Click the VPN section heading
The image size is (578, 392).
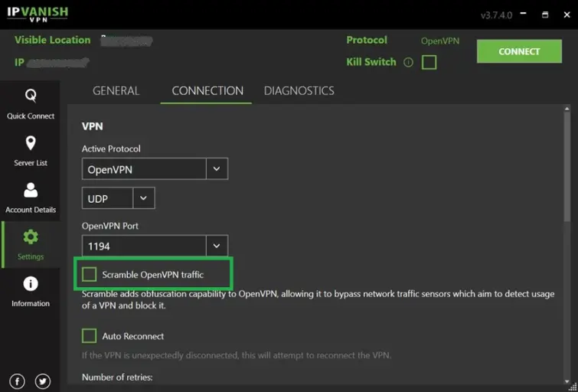tap(93, 126)
